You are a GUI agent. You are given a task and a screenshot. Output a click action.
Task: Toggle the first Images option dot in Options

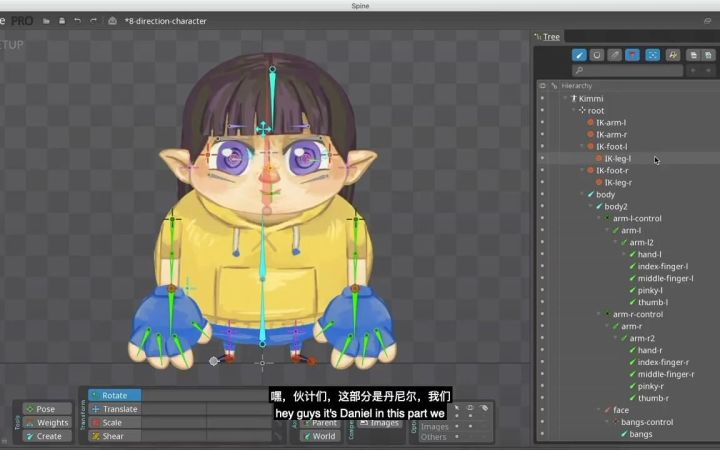coord(456,426)
